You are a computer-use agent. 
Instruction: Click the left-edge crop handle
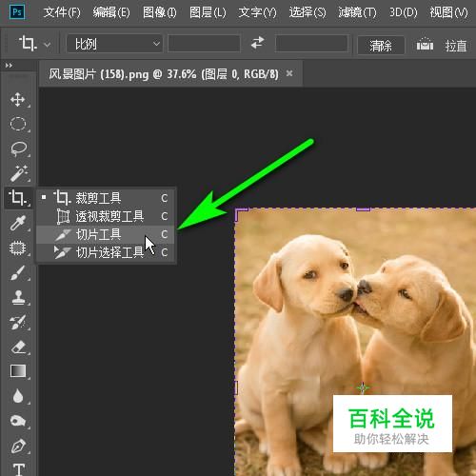[236, 387]
